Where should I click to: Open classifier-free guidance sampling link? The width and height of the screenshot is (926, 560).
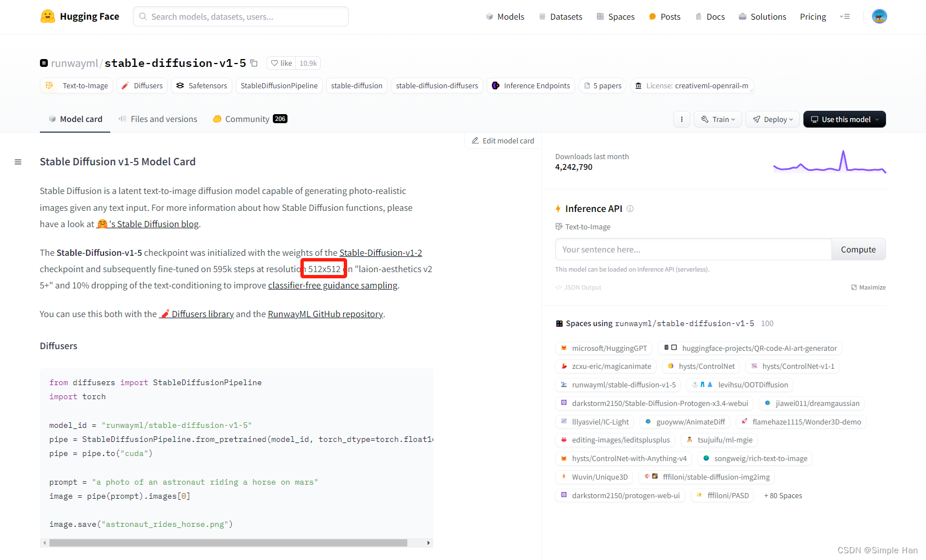(x=333, y=286)
